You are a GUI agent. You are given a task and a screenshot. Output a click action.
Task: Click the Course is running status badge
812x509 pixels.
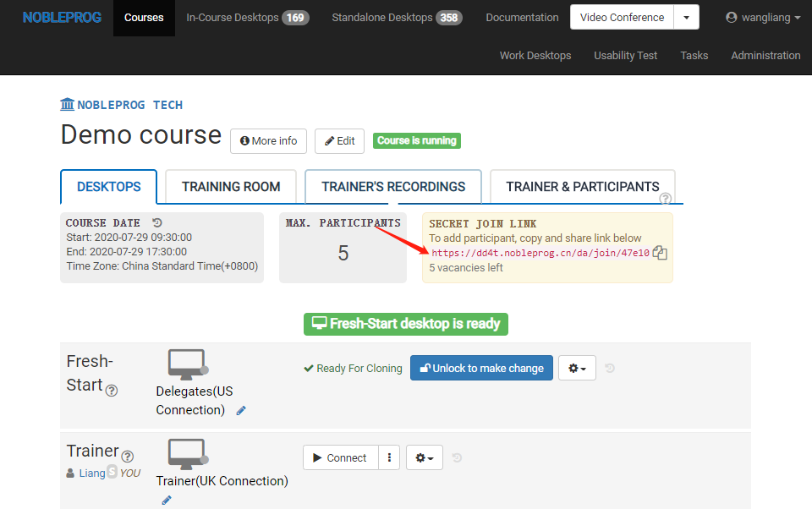(x=417, y=140)
